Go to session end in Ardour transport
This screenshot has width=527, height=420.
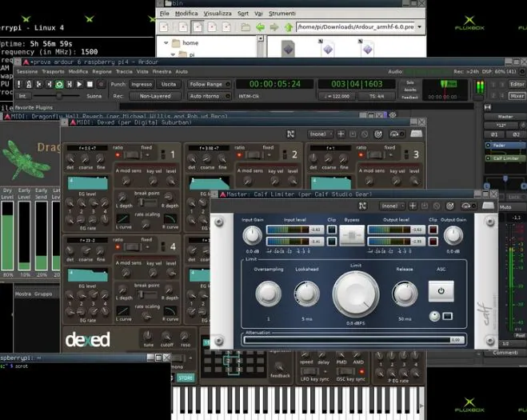pyautogui.click(x=49, y=84)
